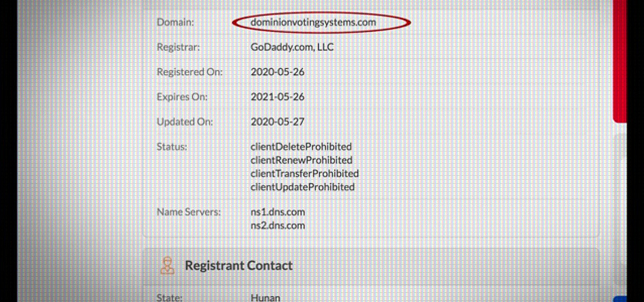Select name server ns1.dns.com
This screenshot has width=644, height=302.
tap(277, 212)
